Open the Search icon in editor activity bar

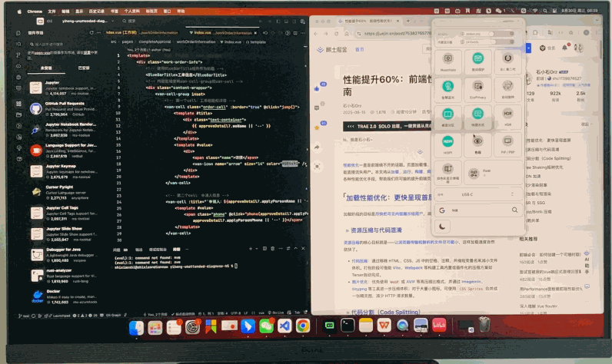(18, 44)
